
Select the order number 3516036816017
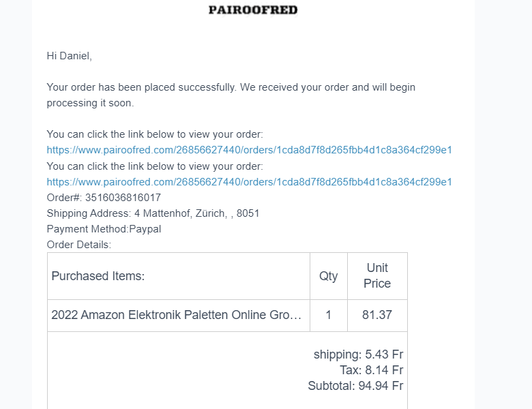123,198
